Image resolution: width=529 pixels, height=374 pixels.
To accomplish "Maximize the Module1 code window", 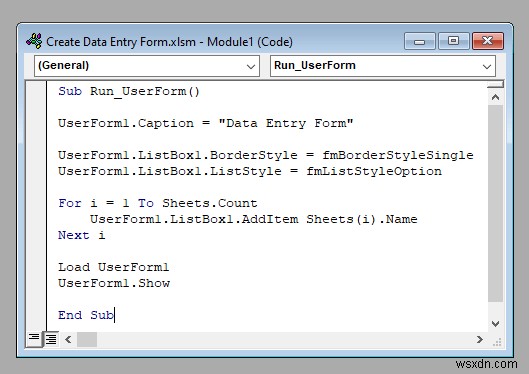I will pos(453,41).
